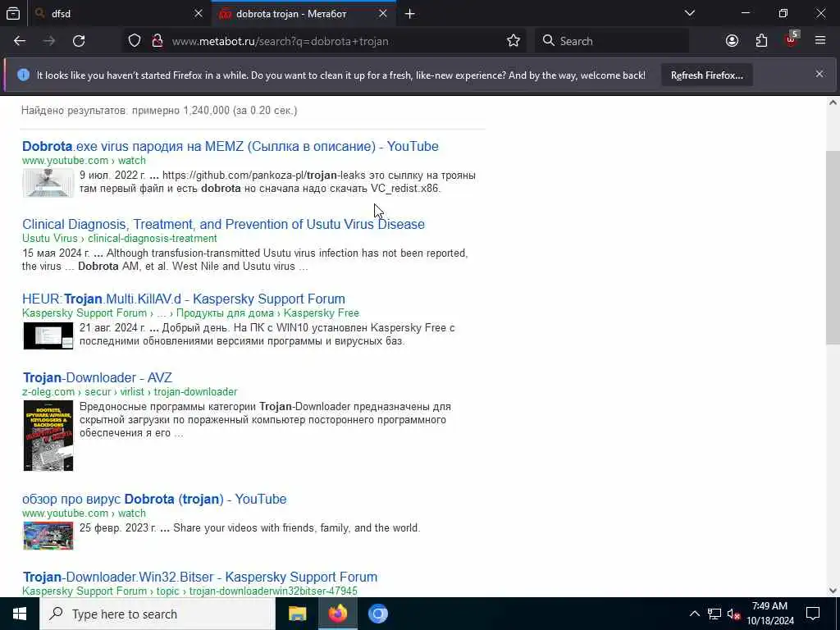Screen dimensions: 840x630
Task: Click the network tray icon
Action: (714, 614)
